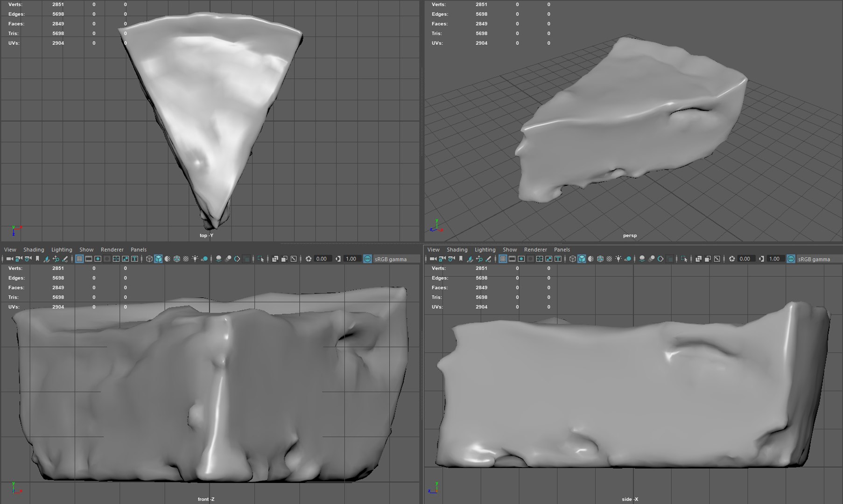This screenshot has width=843, height=504.
Task: Click Field Chart icon in front panel toolbar
Action: point(116,259)
